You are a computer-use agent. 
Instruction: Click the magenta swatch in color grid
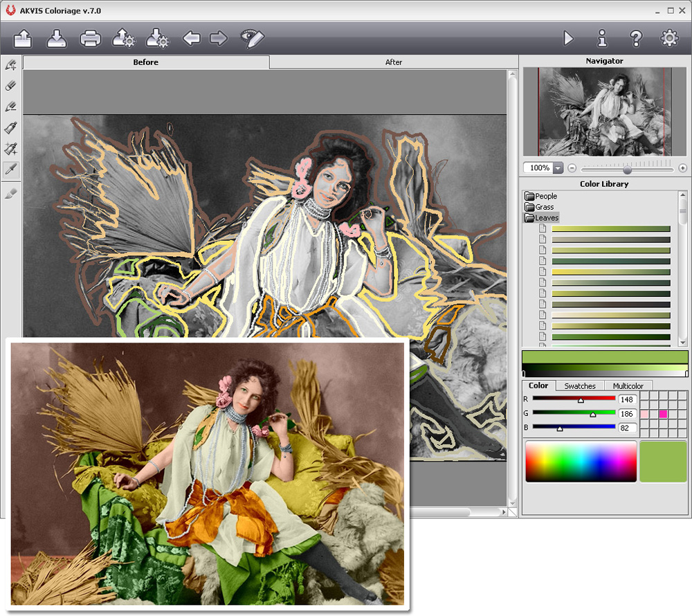pos(663,414)
